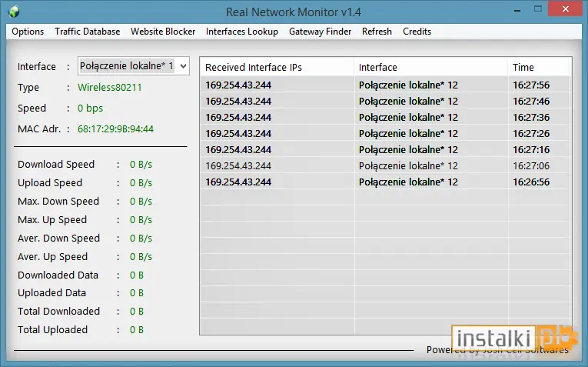Close the Real Network Monitor window

click(566, 9)
